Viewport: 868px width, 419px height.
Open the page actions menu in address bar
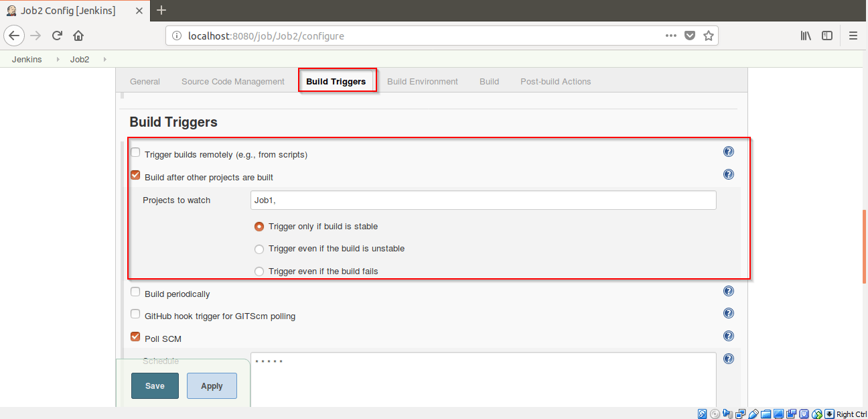coord(670,35)
